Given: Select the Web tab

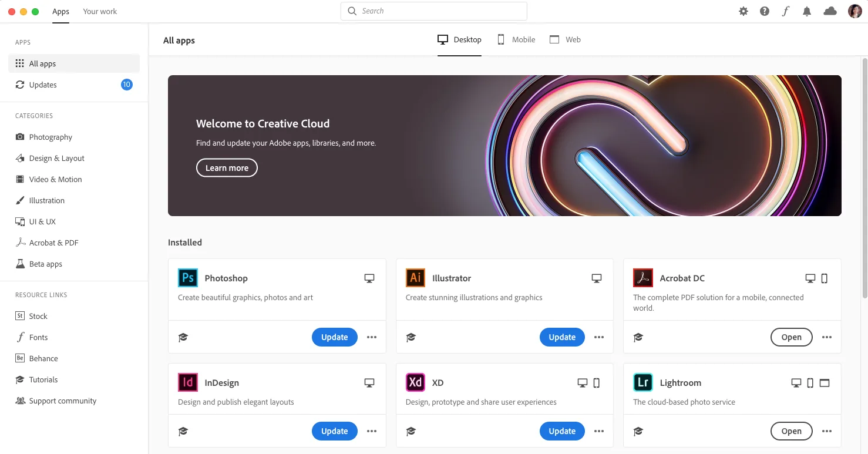Looking at the screenshot, I should pyautogui.click(x=565, y=39).
